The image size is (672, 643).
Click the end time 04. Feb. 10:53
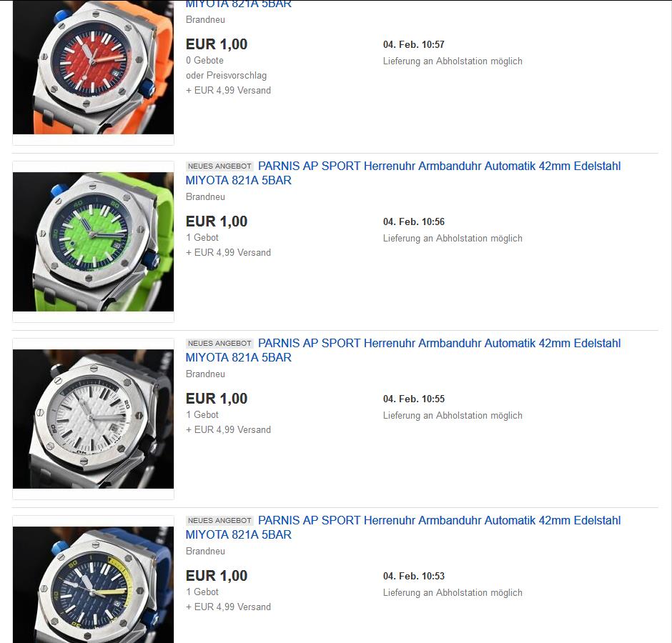[414, 576]
